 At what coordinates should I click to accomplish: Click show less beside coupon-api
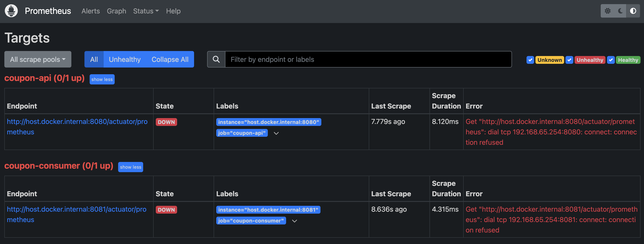(x=102, y=79)
